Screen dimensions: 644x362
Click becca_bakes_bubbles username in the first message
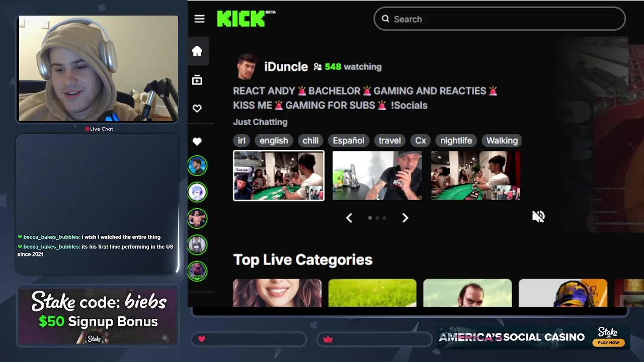51,237
